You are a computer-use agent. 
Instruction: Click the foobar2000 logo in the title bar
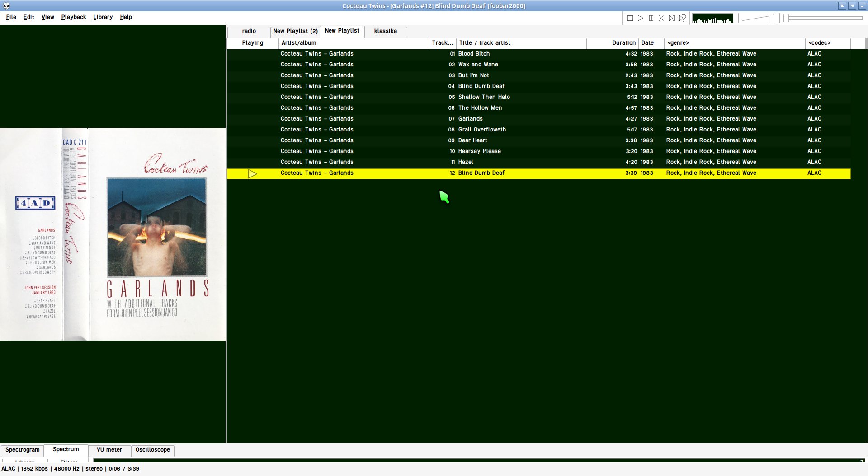(x=6, y=6)
